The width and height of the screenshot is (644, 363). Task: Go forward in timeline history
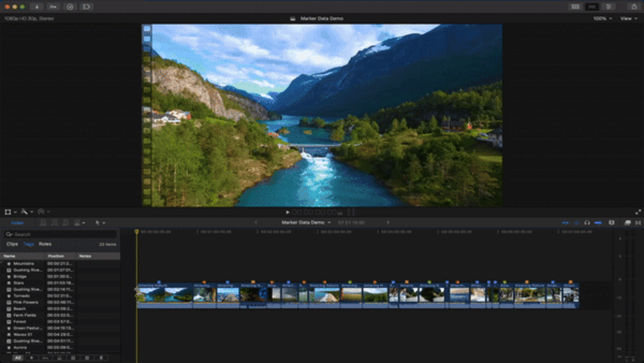tap(388, 223)
